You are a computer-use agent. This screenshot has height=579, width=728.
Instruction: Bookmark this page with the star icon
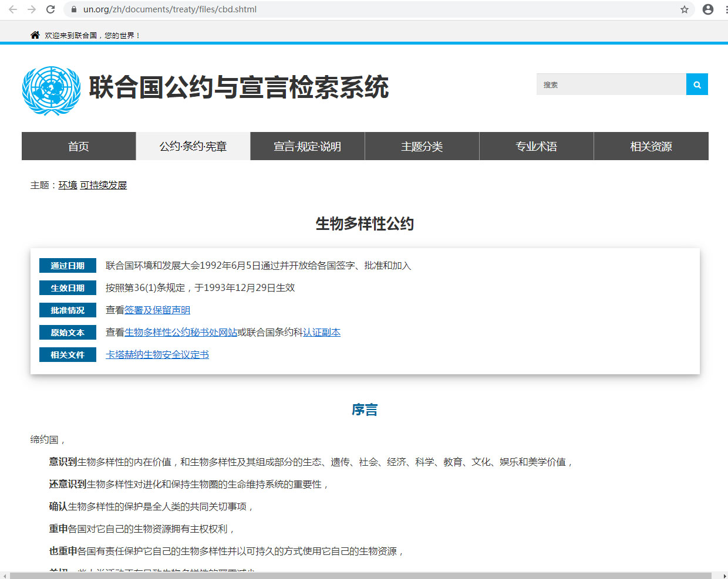pyautogui.click(x=685, y=9)
